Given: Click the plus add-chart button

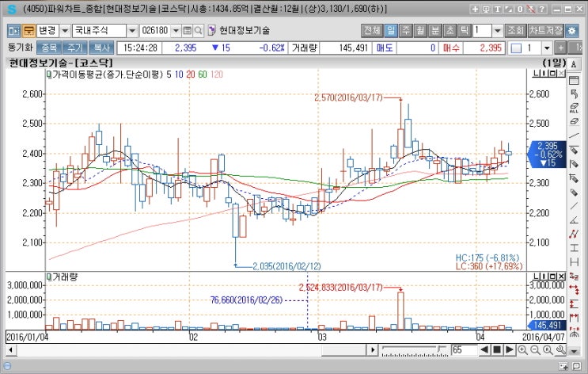Looking at the screenshot, I should [x=560, y=48].
